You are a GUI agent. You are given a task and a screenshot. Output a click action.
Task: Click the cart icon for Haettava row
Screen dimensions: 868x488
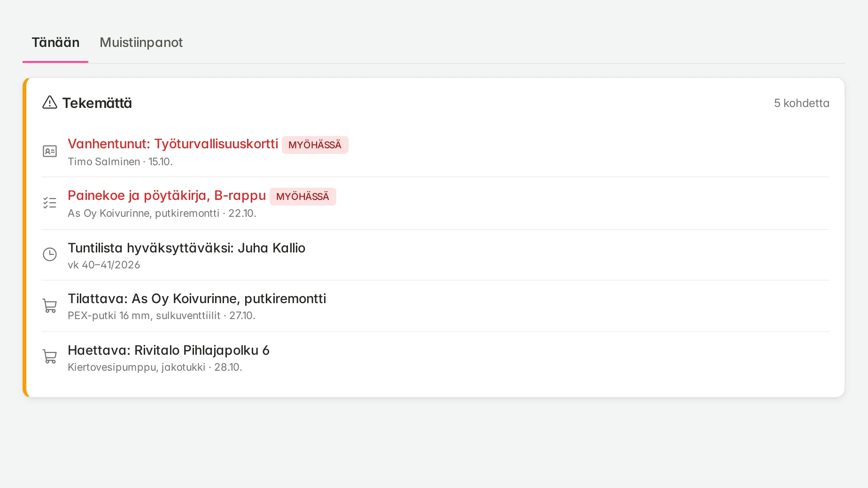pyautogui.click(x=50, y=357)
